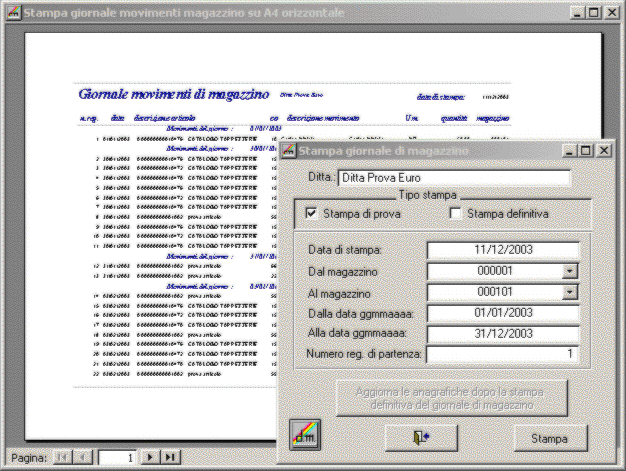Uncheck the Stampa di prova checkbox

311,213
